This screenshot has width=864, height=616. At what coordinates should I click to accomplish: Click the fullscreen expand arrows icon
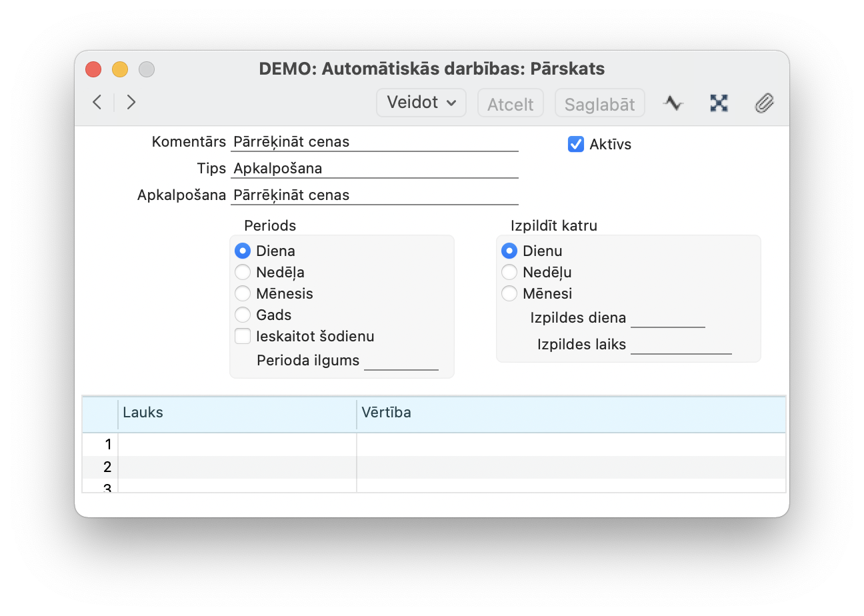click(719, 103)
